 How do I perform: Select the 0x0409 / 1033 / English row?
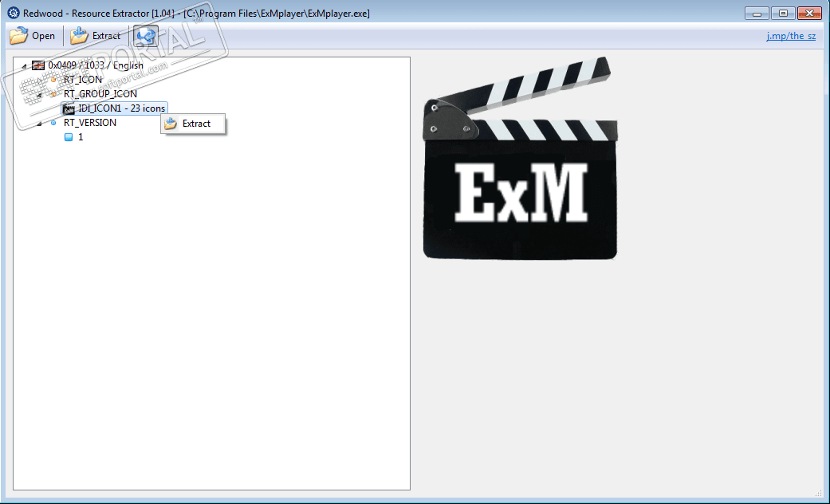(88, 65)
